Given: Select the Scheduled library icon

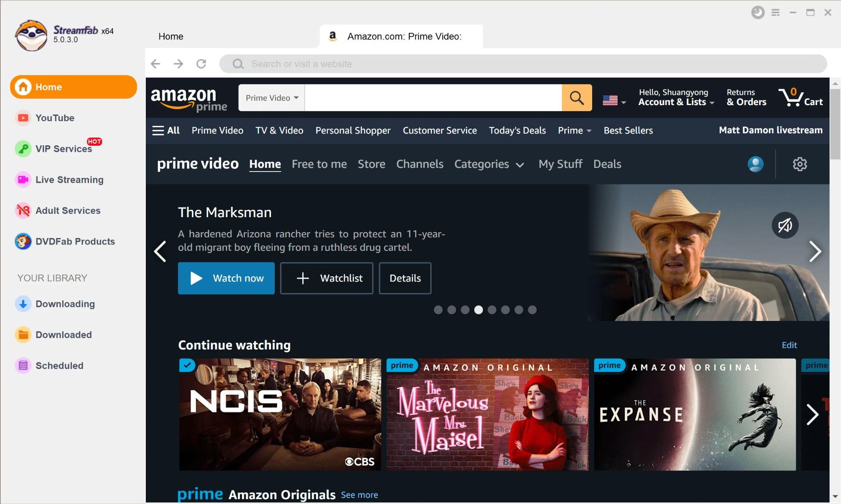Looking at the screenshot, I should pos(22,365).
